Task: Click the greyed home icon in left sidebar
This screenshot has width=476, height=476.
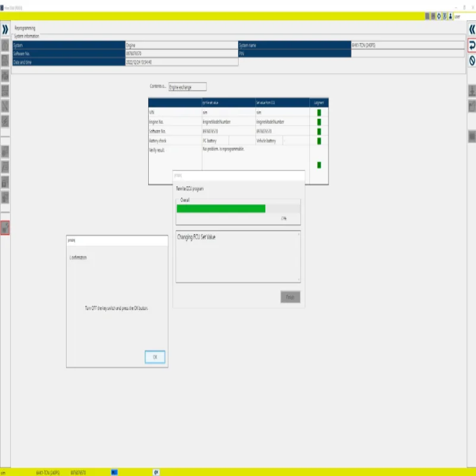Action: coord(5,45)
